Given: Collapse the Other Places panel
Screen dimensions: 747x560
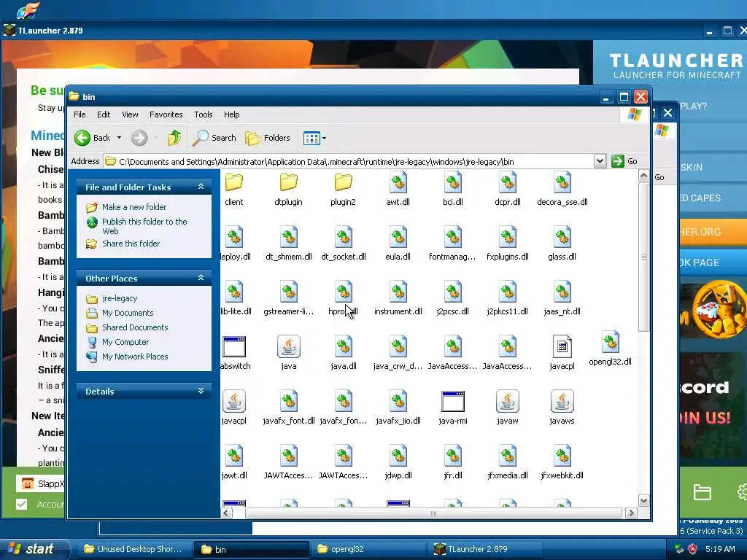Looking at the screenshot, I should click(x=201, y=278).
